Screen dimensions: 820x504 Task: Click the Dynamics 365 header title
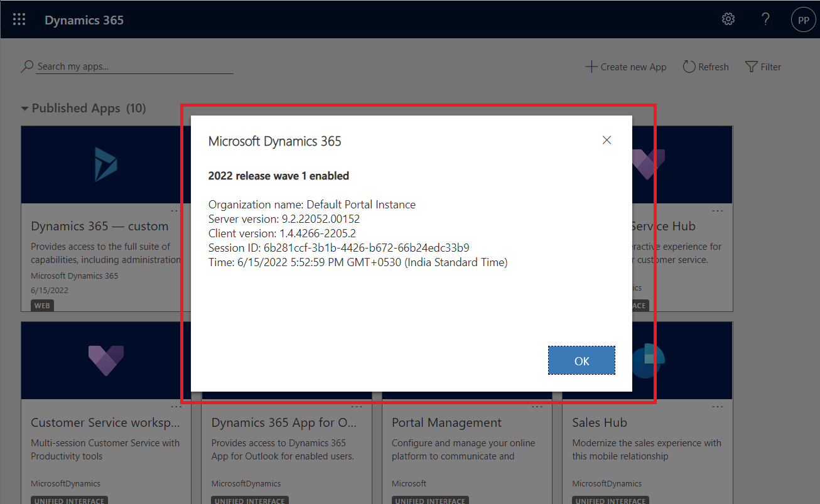(x=84, y=20)
